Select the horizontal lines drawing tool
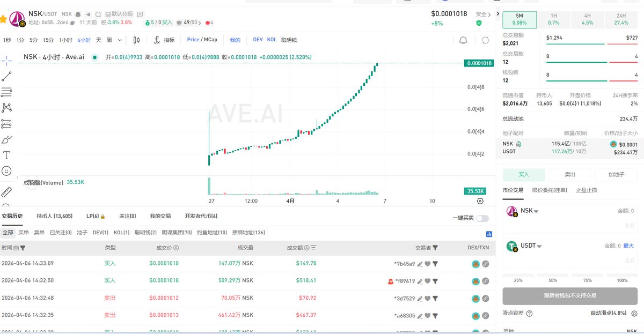 (6, 92)
